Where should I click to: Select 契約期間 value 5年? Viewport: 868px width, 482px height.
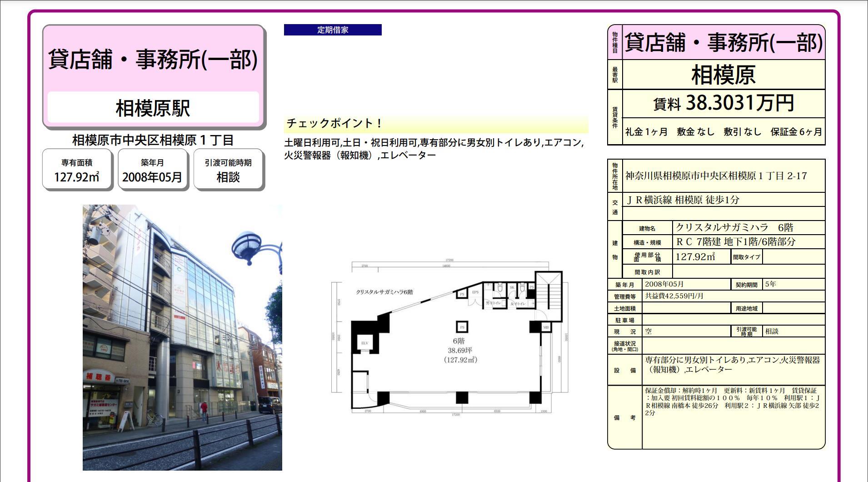(771, 284)
